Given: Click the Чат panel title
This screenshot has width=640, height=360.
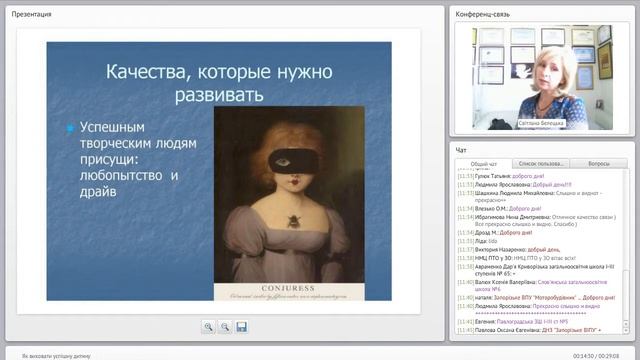Looking at the screenshot, I should [461, 150].
